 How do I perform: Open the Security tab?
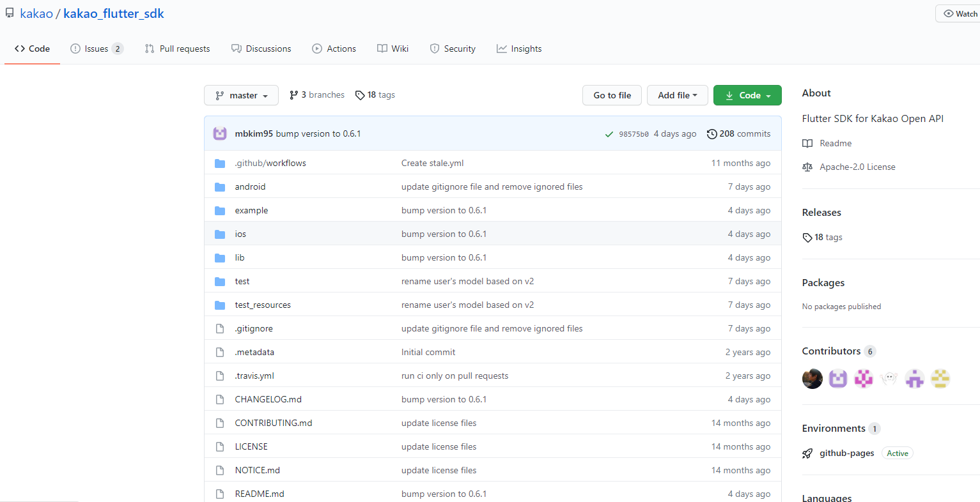[x=453, y=49]
